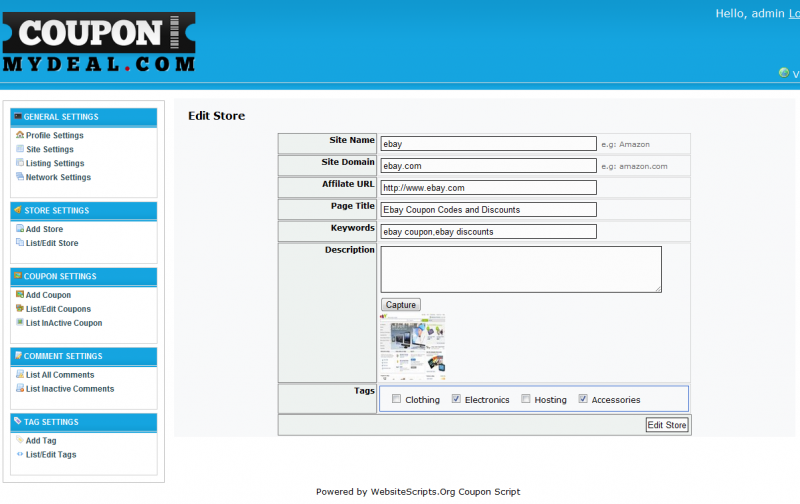
Task: Click the Capture button
Action: 401,305
